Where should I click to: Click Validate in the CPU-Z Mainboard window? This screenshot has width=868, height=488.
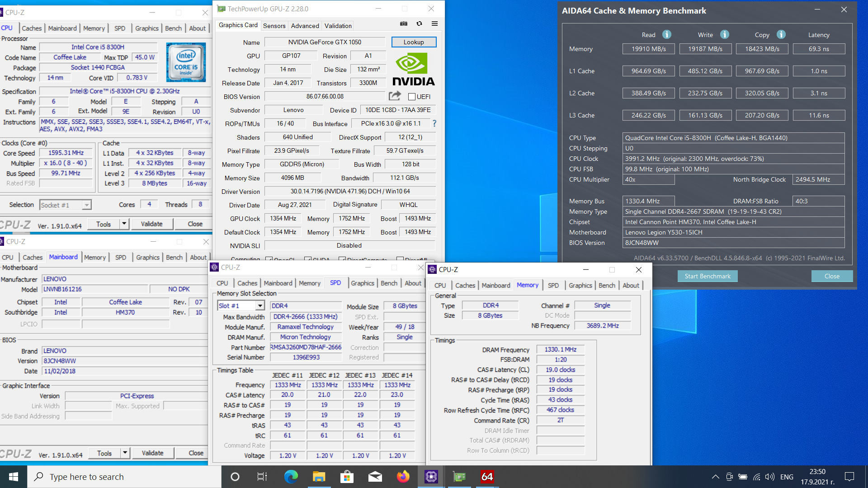tap(152, 453)
